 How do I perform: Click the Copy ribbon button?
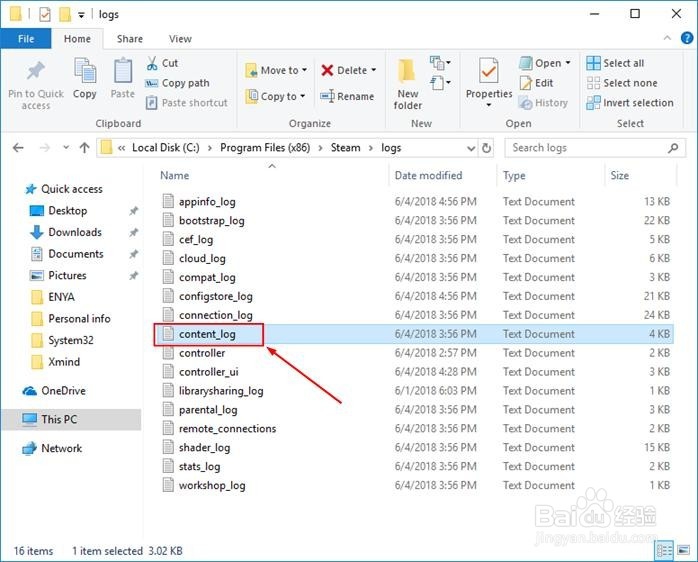point(84,78)
